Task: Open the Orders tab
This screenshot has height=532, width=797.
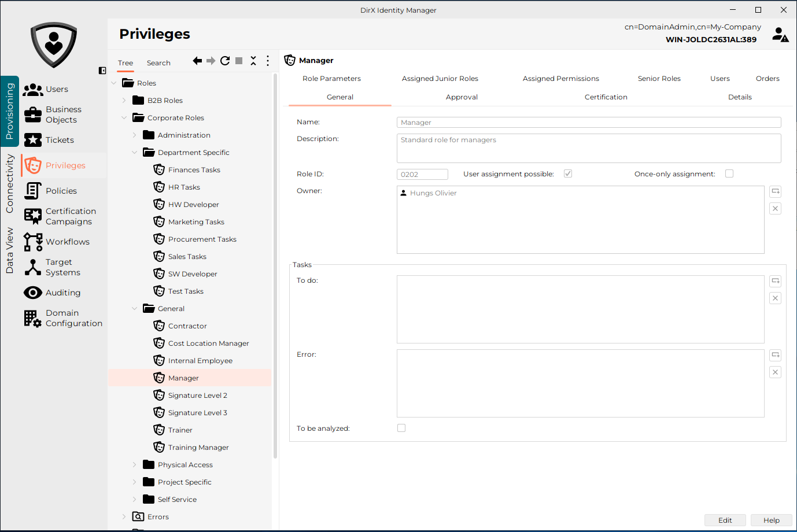Action: pos(768,79)
